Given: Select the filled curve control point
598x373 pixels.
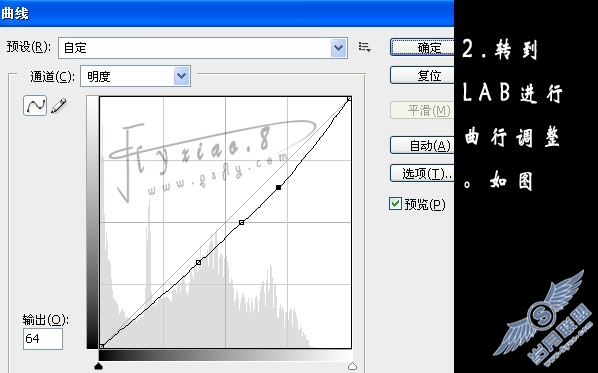Looking at the screenshot, I should 279,187.
